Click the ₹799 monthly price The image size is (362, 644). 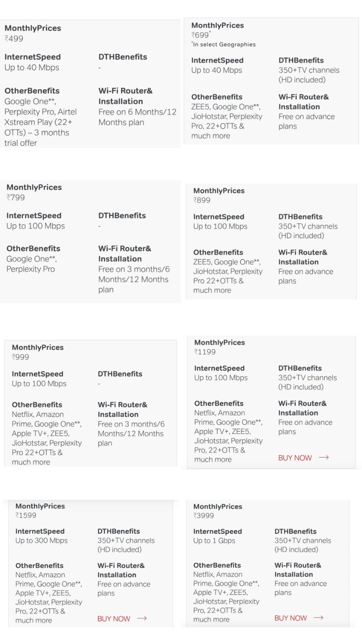pos(16,198)
